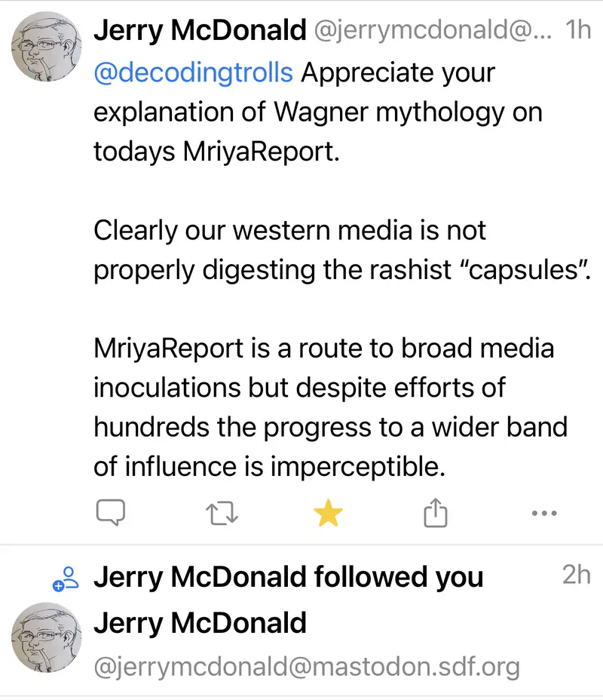The image size is (603, 700).
Task: Open the three-dot more options menu
Action: pos(543,513)
